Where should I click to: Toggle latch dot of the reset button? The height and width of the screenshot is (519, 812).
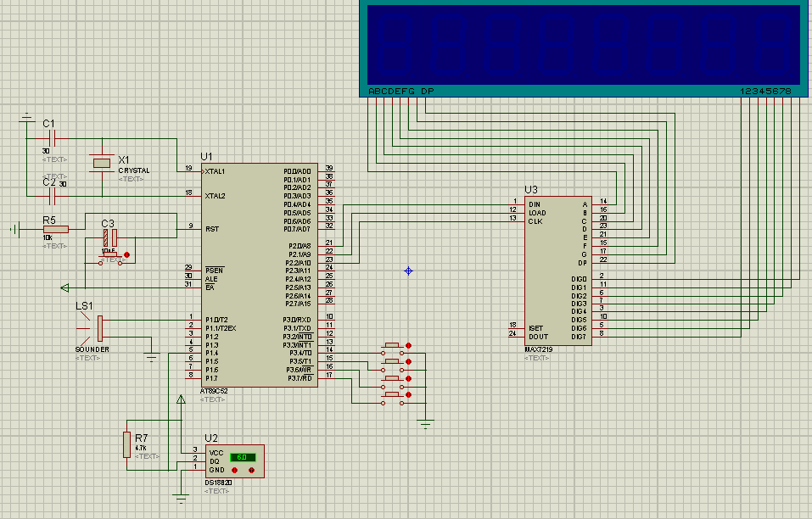[x=127, y=255]
